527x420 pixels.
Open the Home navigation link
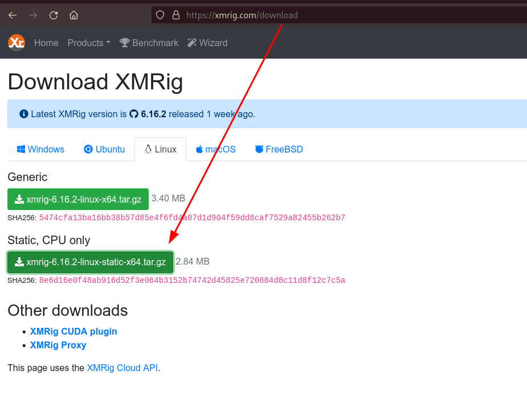point(46,43)
